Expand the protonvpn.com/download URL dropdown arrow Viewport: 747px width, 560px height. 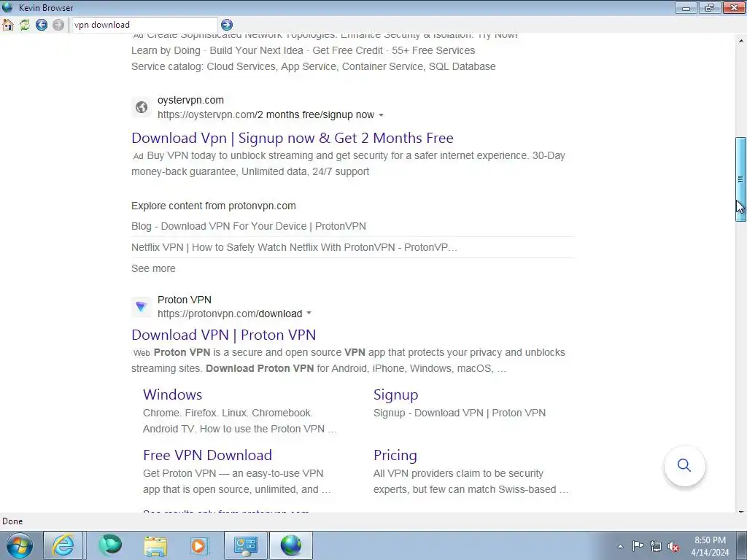[x=309, y=314]
